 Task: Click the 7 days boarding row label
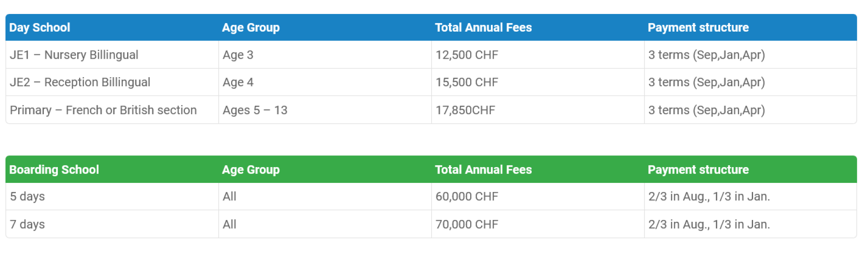28,224
